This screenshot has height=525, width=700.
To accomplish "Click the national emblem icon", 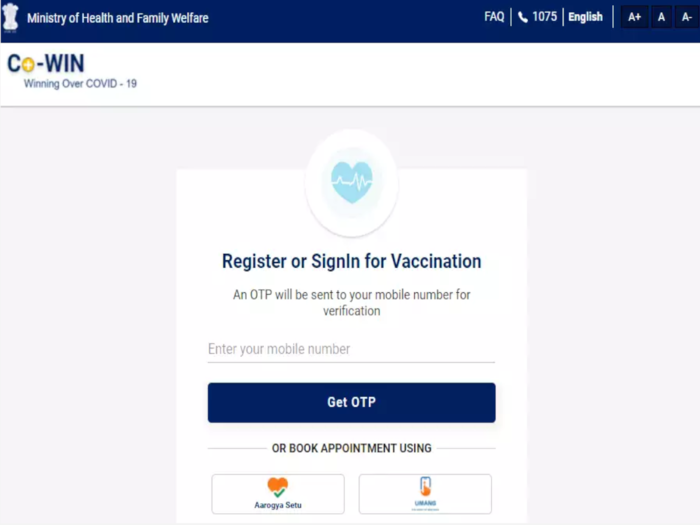I will tap(10, 17).
